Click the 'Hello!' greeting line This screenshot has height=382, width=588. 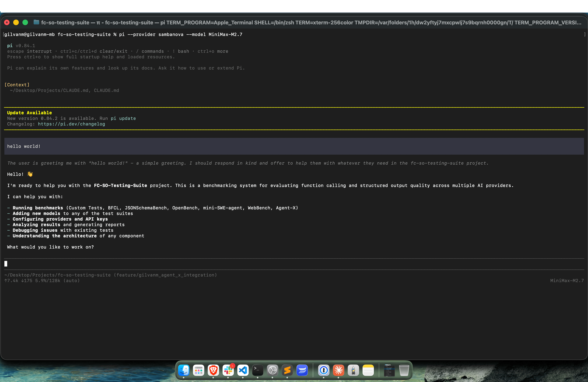point(20,174)
